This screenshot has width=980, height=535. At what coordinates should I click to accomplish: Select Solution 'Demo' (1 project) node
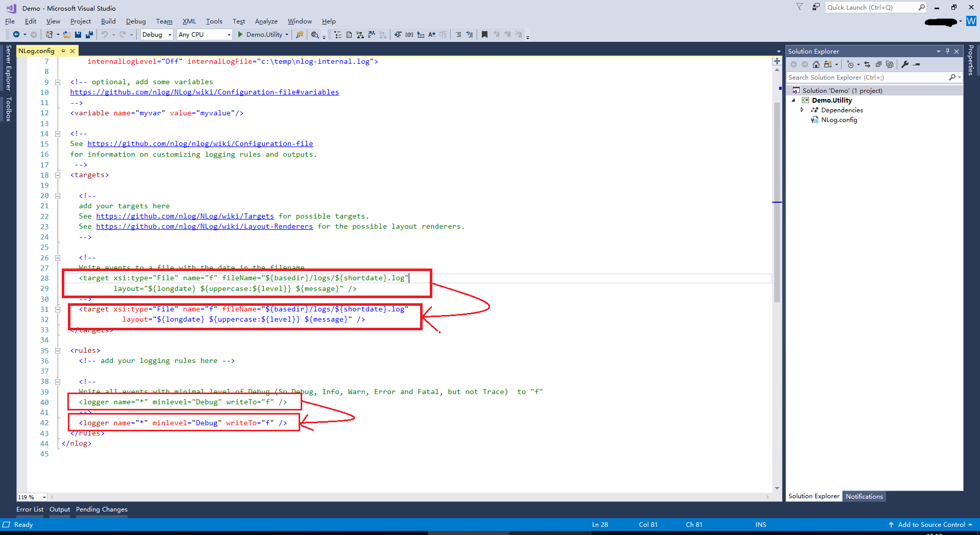[x=842, y=90]
